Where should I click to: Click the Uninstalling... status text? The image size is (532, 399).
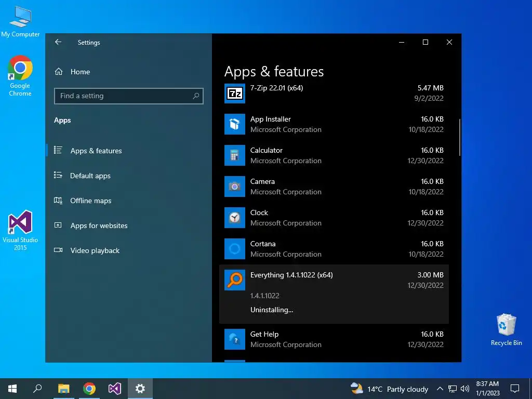[x=272, y=310]
